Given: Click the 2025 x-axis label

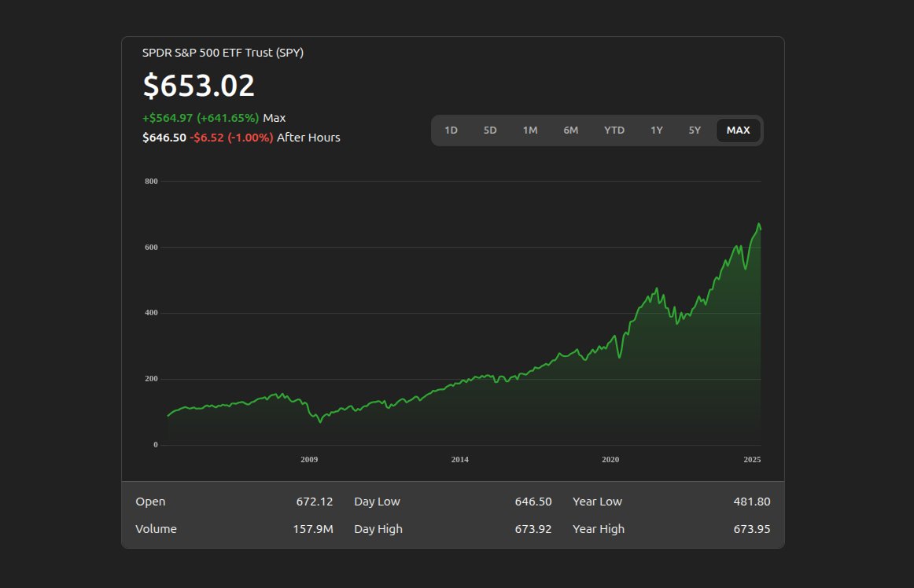Looking at the screenshot, I should (x=752, y=459).
